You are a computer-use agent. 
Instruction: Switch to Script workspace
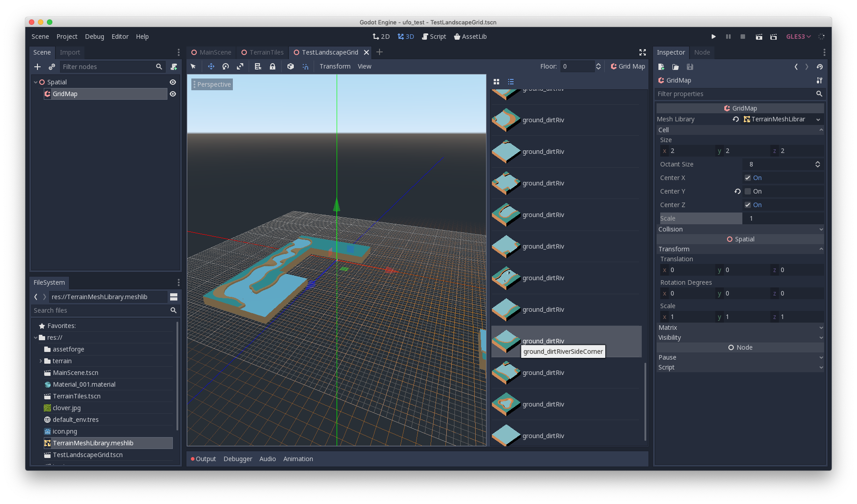[x=434, y=37]
